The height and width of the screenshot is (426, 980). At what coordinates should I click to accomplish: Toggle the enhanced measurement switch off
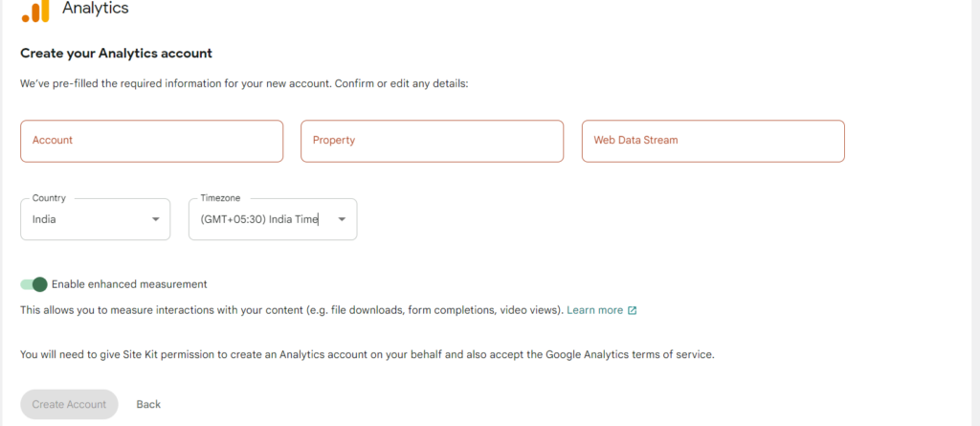pos(33,284)
